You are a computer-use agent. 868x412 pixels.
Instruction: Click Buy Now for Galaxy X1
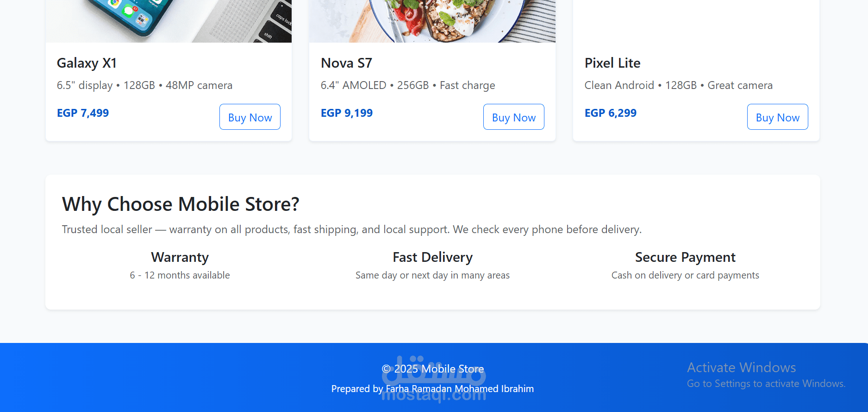click(x=250, y=117)
